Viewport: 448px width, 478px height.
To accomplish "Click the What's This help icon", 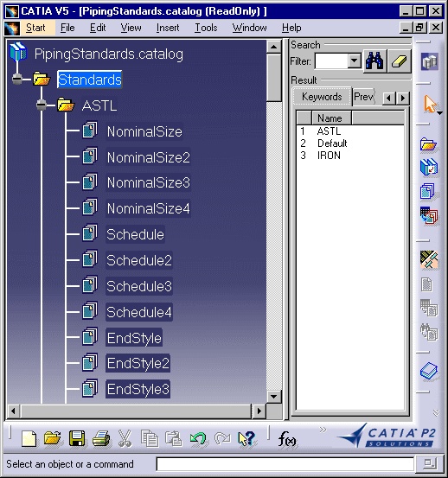I will [x=246, y=439].
